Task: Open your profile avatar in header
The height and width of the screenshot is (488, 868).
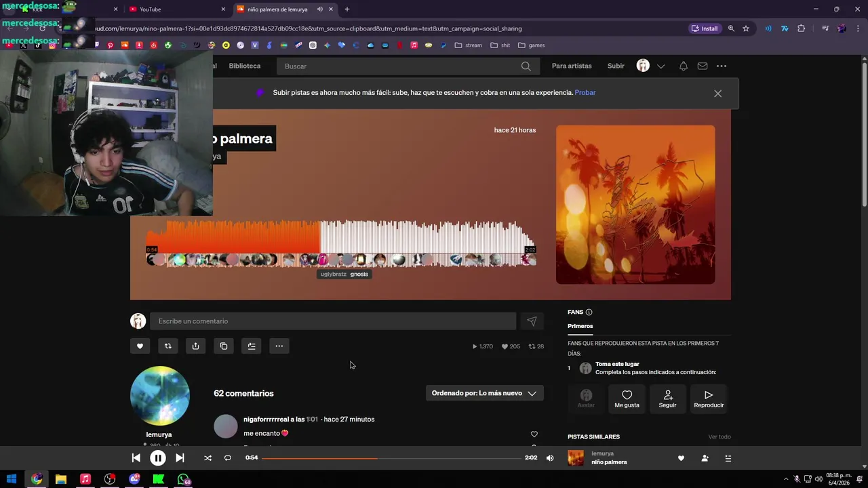Action: (643, 66)
